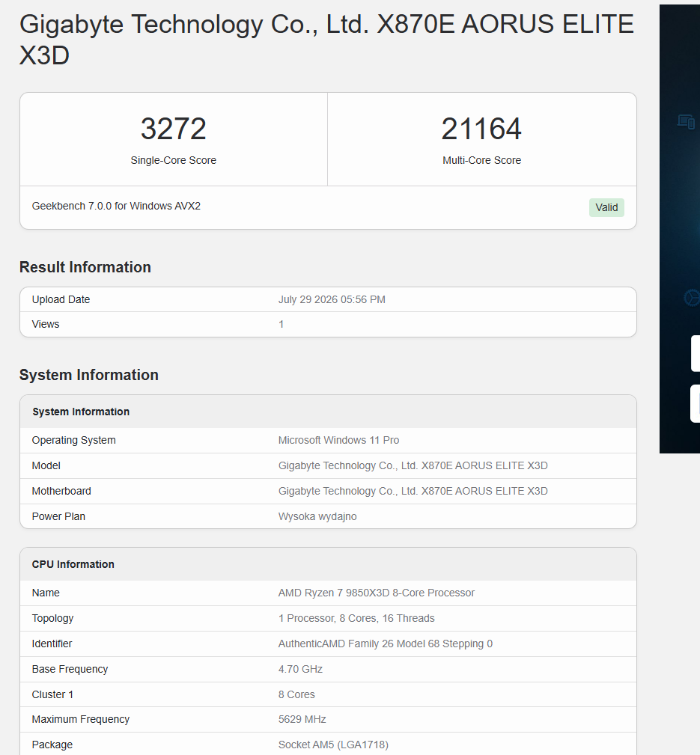Image resolution: width=700 pixels, height=755 pixels.
Task: Click the System Information table header row
Action: point(328,412)
